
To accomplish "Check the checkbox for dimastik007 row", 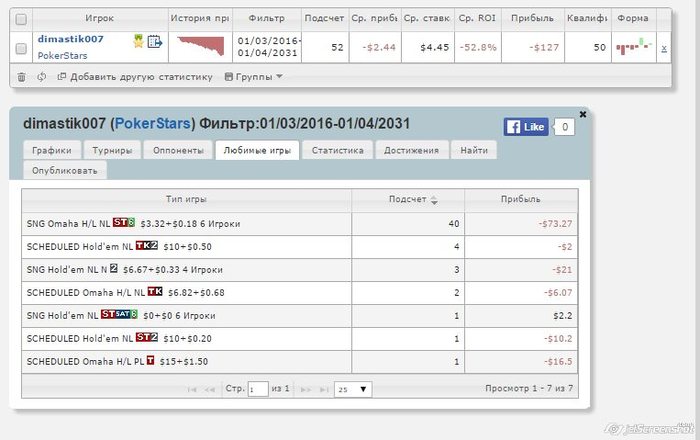I will pos(21,48).
